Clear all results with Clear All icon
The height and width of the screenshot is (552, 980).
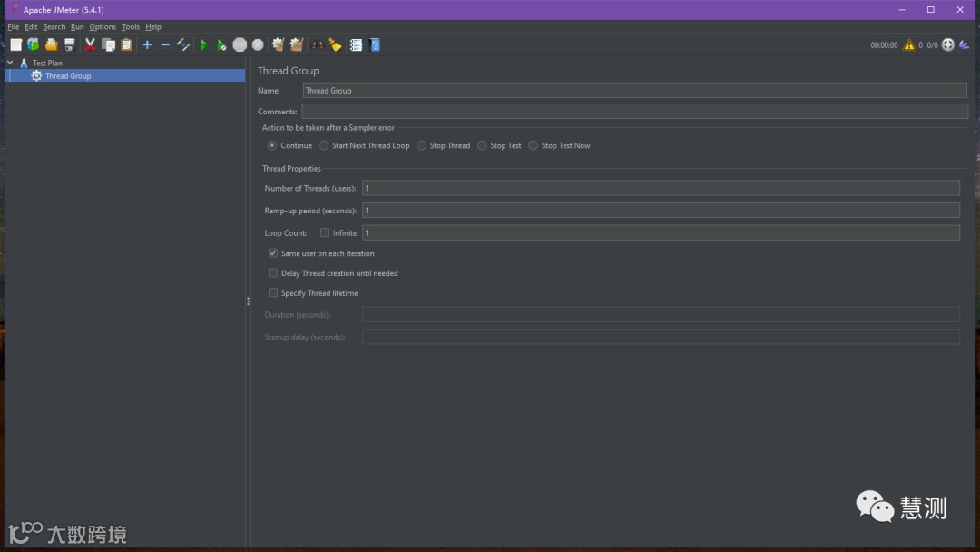click(x=296, y=45)
